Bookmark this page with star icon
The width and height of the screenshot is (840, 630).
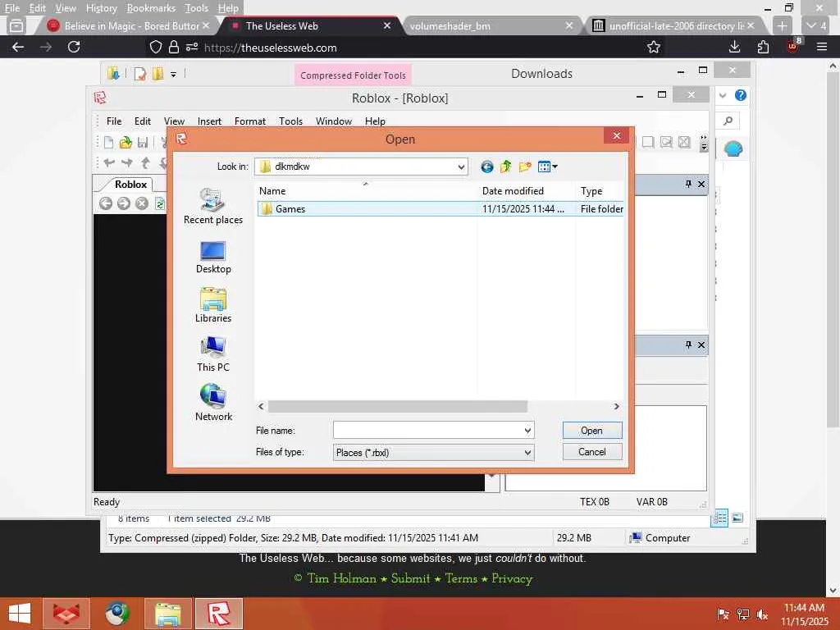pos(654,47)
